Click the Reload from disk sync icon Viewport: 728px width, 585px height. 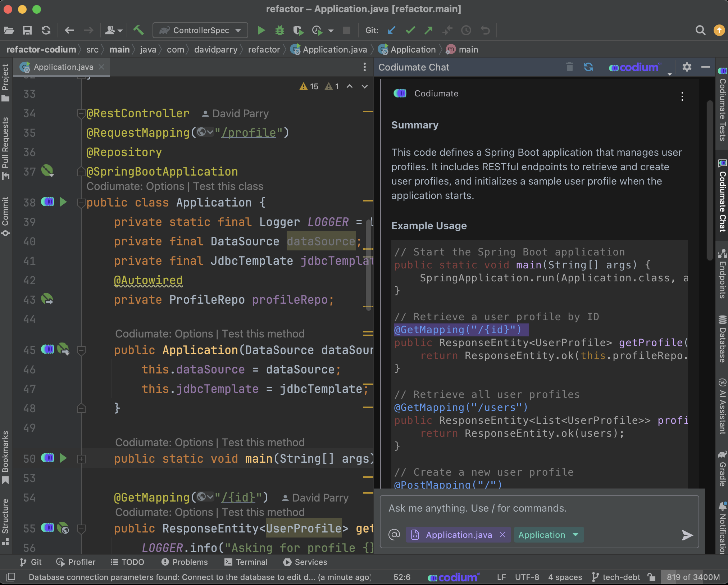point(46,30)
